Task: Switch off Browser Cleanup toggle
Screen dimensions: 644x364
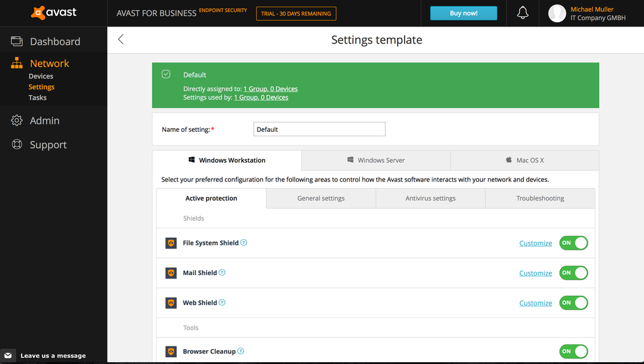Action: pos(573,351)
